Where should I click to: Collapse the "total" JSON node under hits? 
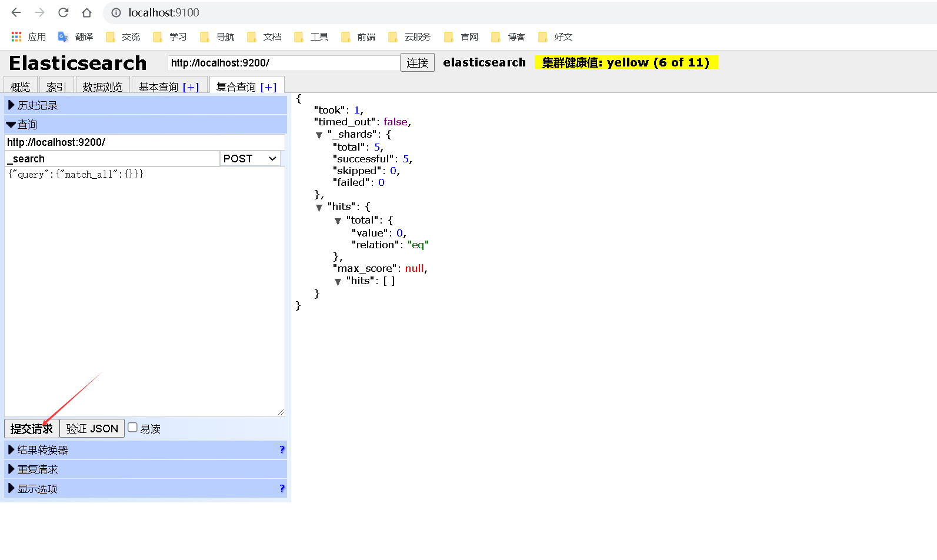[x=338, y=221]
